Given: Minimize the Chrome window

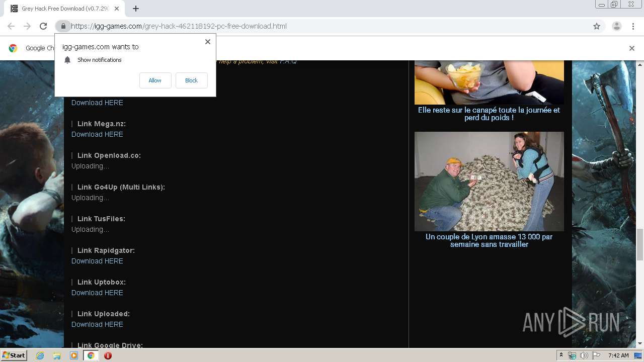Looking at the screenshot, I should click(x=602, y=5).
